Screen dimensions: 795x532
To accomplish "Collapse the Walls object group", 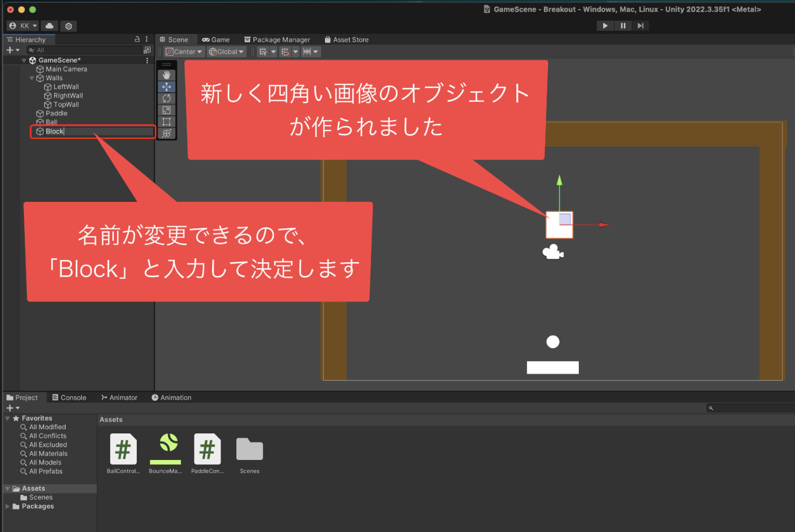I will pos(32,78).
